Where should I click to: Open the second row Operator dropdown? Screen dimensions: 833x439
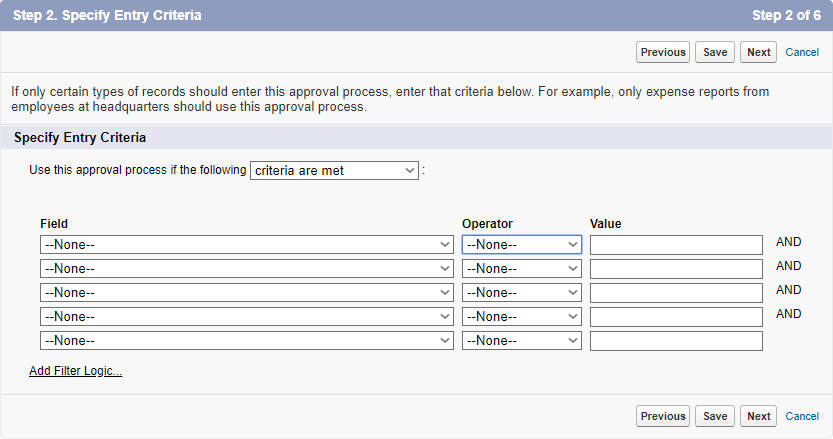pyautogui.click(x=521, y=269)
